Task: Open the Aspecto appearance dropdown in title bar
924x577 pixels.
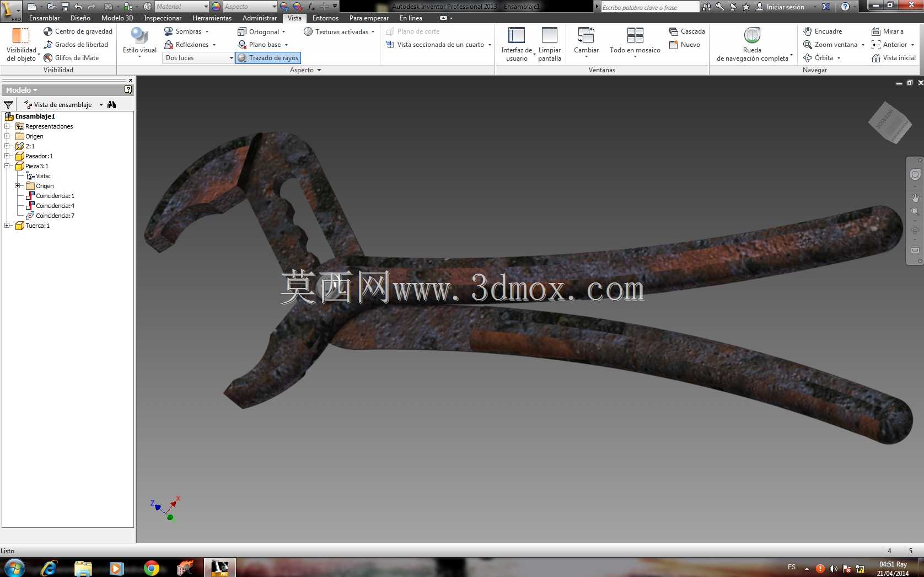Action: pyautogui.click(x=250, y=7)
